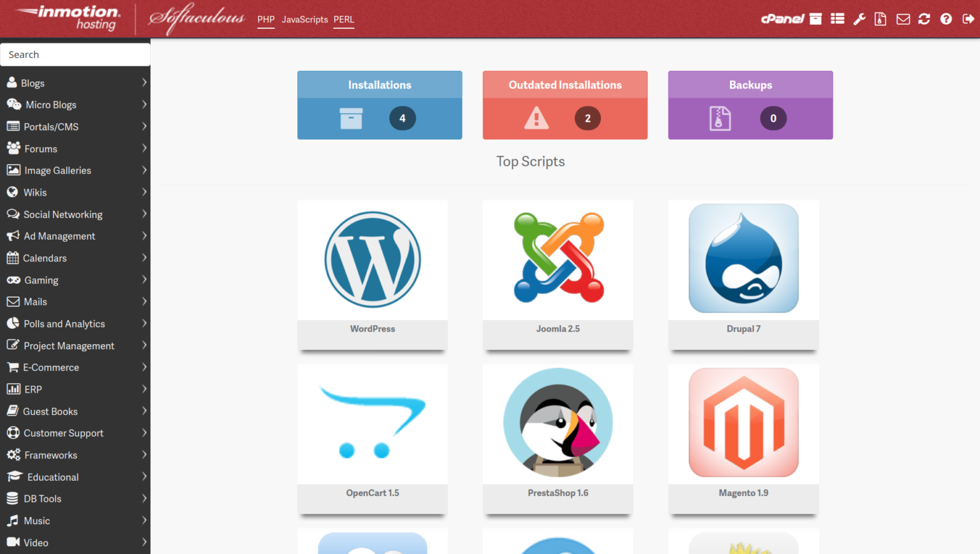Click the Backups summary panel

click(750, 105)
